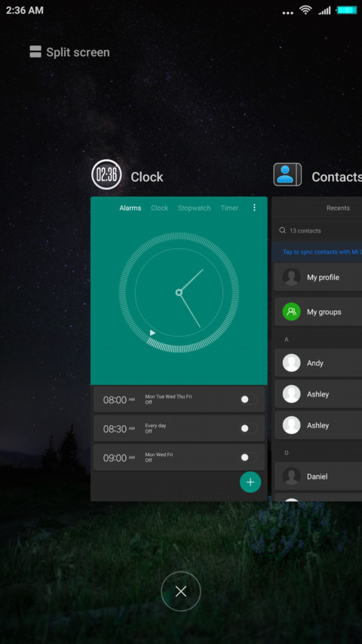The height and width of the screenshot is (644, 362).
Task: Tap the My profile avatar icon
Action: [x=291, y=277]
